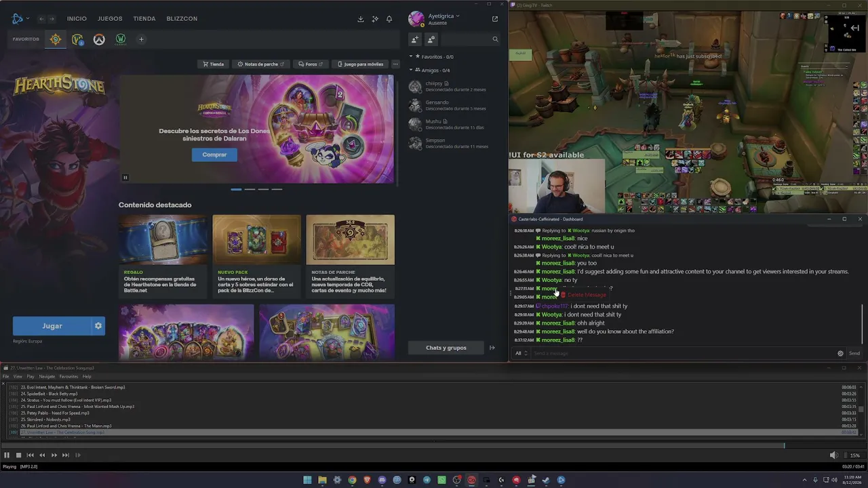The image size is (868, 488).
Task: Open chat settings gear in Casterlabs dashboard
Action: point(840,353)
